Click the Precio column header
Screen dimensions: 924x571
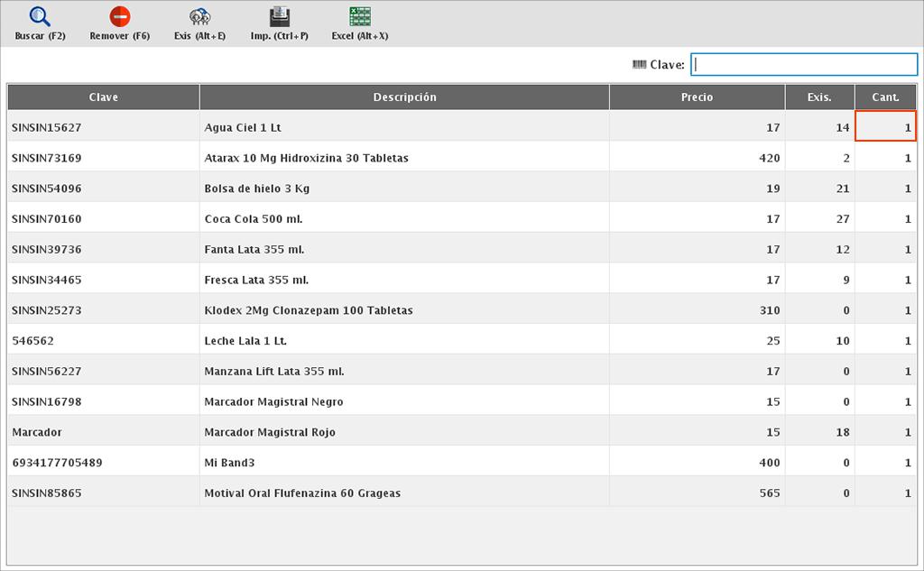(x=697, y=97)
